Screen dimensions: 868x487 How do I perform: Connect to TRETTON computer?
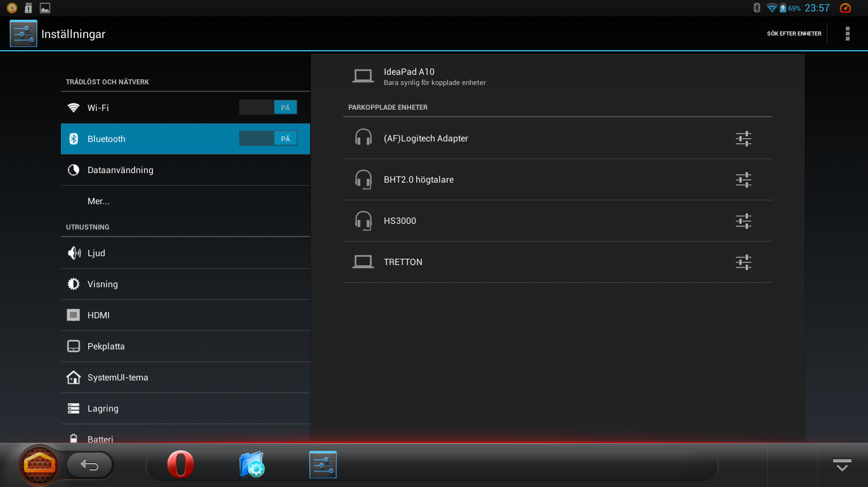click(534, 262)
